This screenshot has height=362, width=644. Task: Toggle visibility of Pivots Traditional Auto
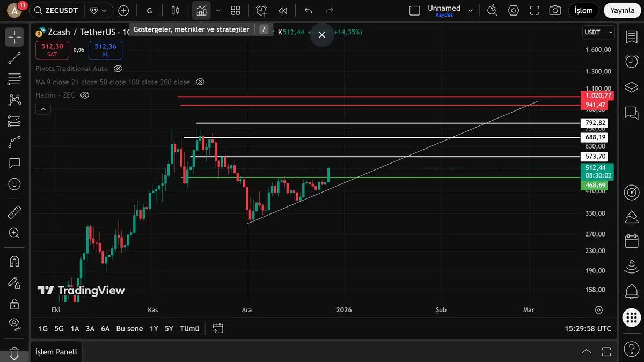pyautogui.click(x=118, y=69)
